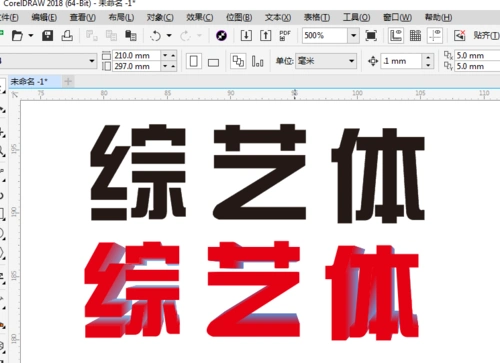Decrease page width with the down arrow
This screenshot has width=500, height=363.
[x=165, y=55]
